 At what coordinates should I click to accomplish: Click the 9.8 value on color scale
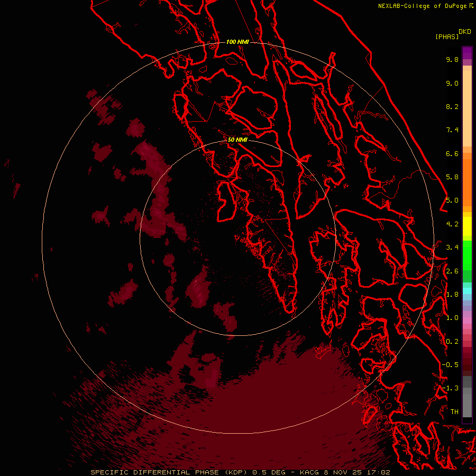(452, 59)
